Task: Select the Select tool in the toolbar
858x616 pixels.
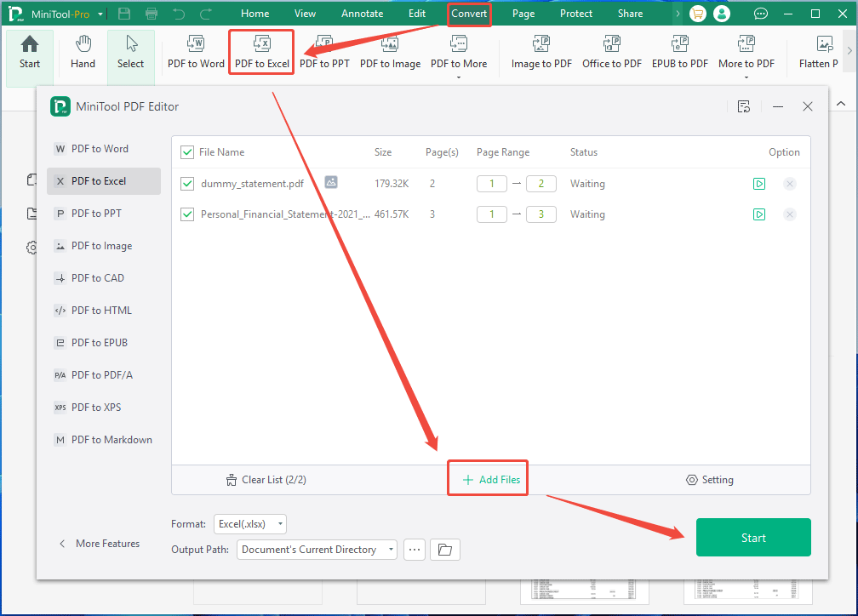Action: pyautogui.click(x=130, y=53)
